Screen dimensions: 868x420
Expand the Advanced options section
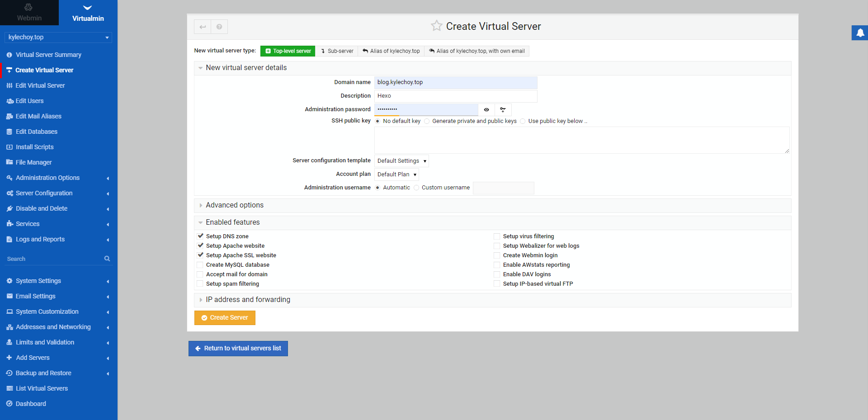coord(235,205)
